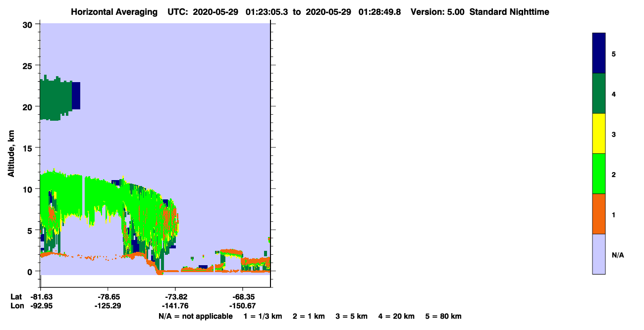Viewport: 644px width, 330px height.
Task: Click the 0 km altitude tick label
Action: [x=31, y=271]
